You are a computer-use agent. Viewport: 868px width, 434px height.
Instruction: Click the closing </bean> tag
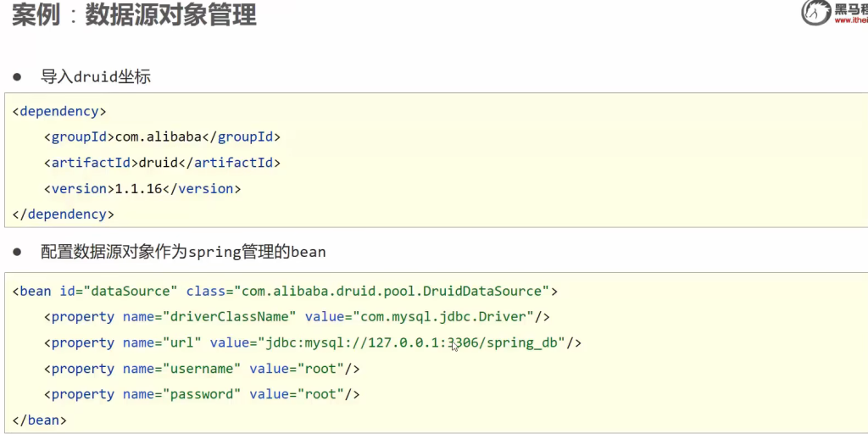click(x=39, y=420)
